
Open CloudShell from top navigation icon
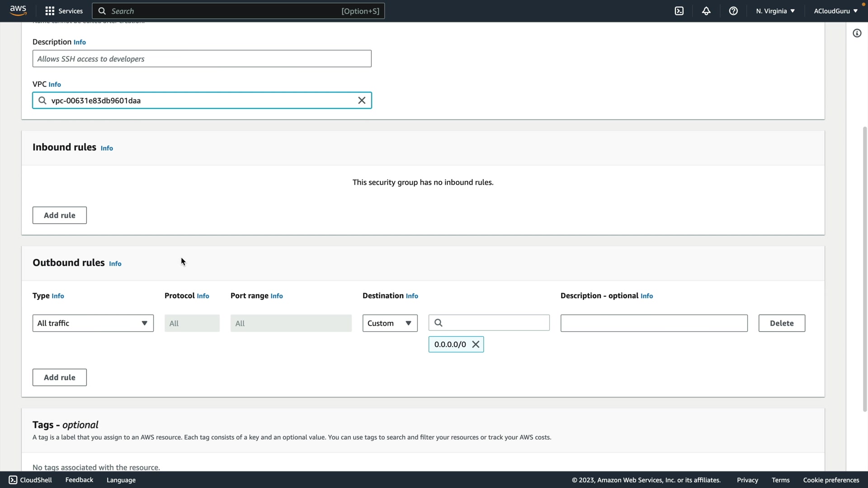point(679,11)
